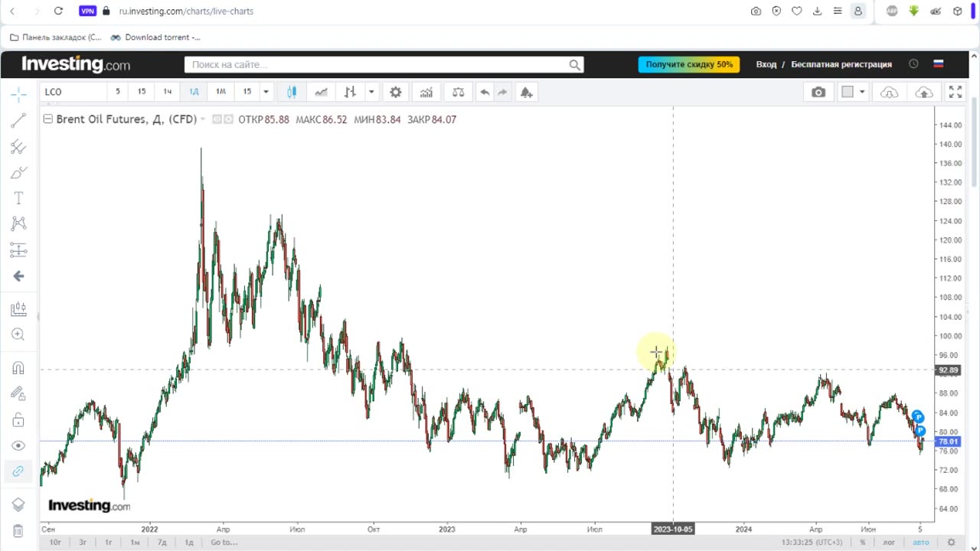Click the clock icon in site header
Viewport: 980px width, 551px height.
pos(913,64)
